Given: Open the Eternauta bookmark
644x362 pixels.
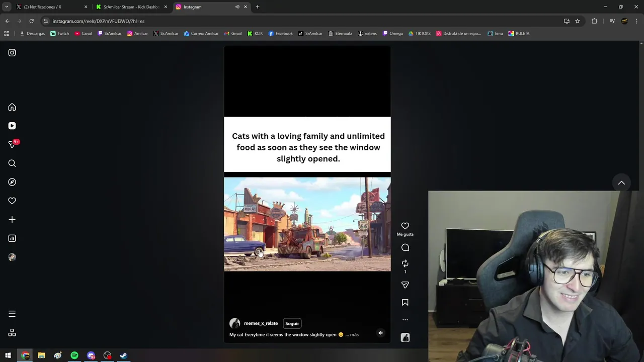Looking at the screenshot, I should pyautogui.click(x=340, y=34).
